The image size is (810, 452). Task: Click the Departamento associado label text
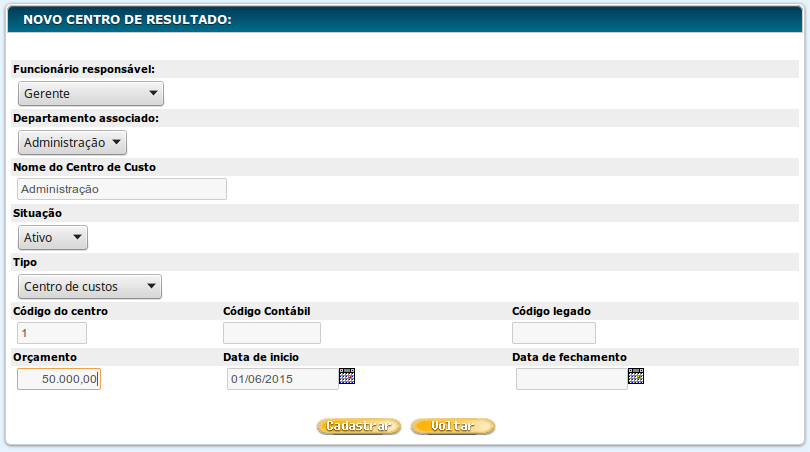coord(86,118)
